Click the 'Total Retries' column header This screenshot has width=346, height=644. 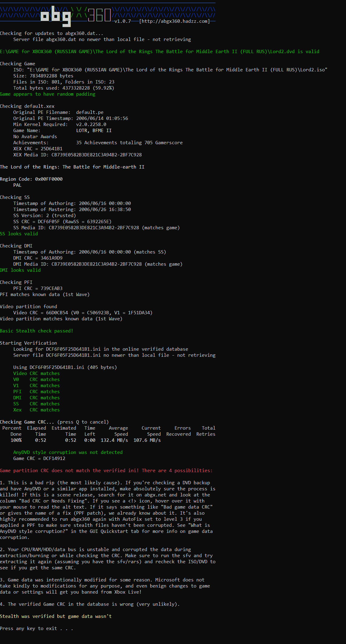[x=206, y=431]
